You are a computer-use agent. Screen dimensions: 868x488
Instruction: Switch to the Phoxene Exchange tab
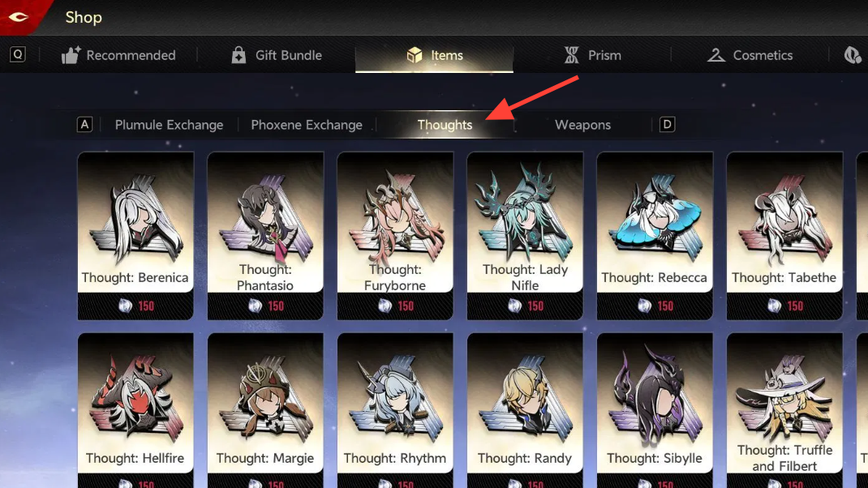[307, 125]
